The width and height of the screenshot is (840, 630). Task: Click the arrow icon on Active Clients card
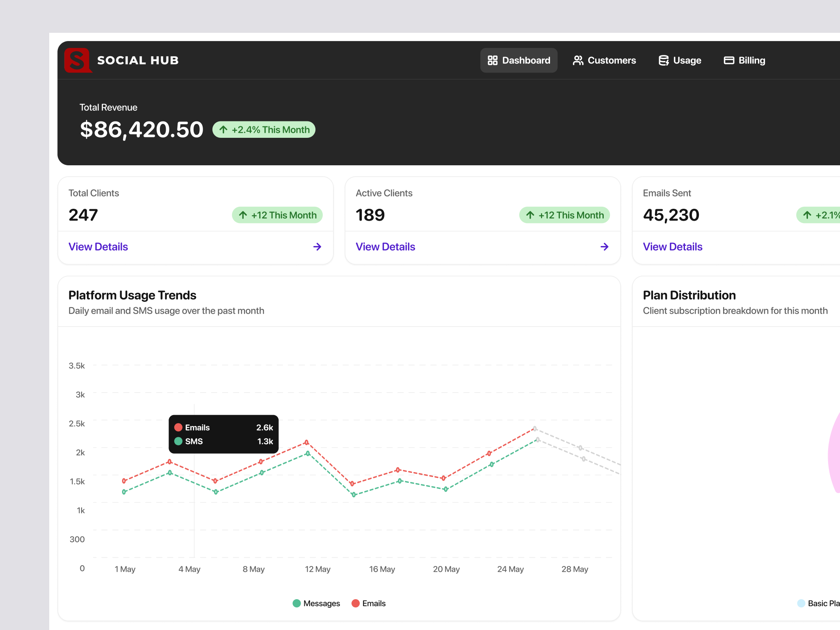[604, 247]
